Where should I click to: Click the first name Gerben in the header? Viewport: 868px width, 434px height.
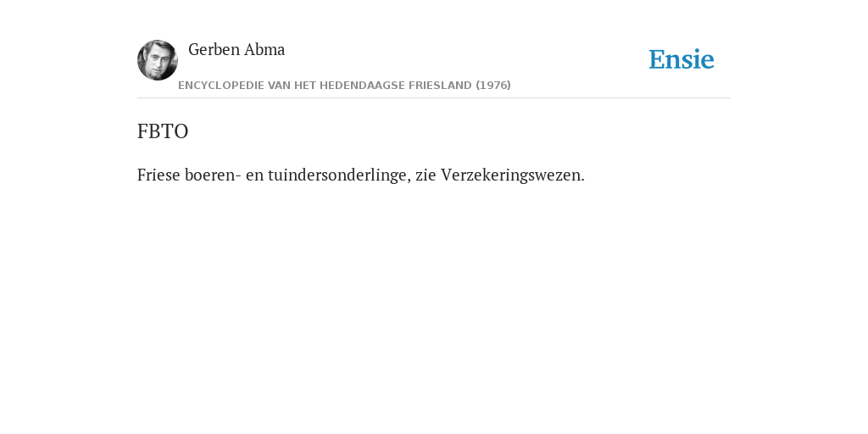pos(214,50)
